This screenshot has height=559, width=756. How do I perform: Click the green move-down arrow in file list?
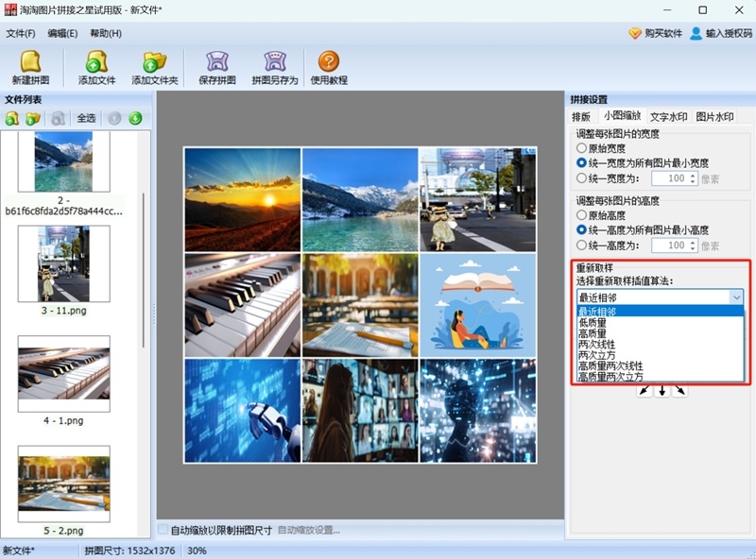[136, 118]
